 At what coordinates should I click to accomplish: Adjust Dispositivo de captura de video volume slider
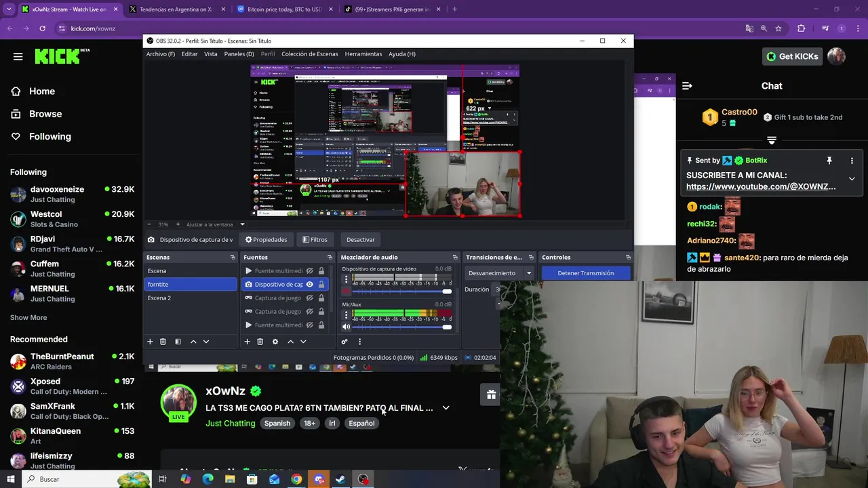[402, 291]
